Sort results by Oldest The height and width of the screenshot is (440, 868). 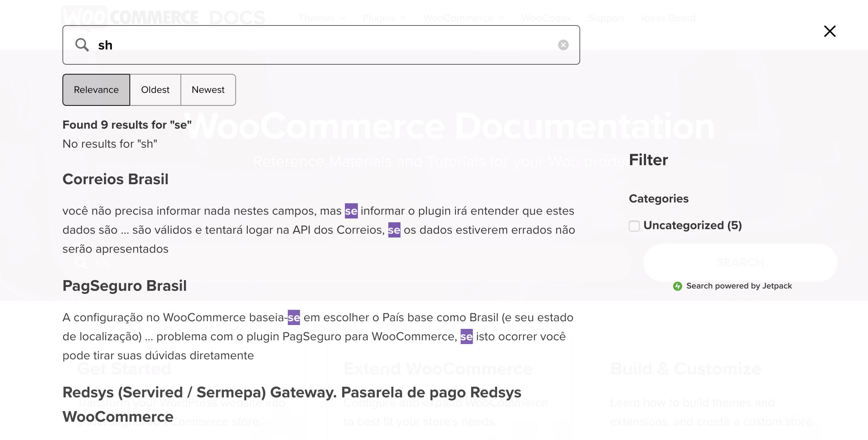(155, 90)
